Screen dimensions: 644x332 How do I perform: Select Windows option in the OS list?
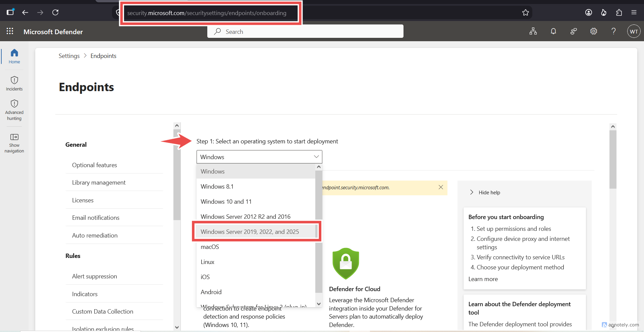point(256,171)
